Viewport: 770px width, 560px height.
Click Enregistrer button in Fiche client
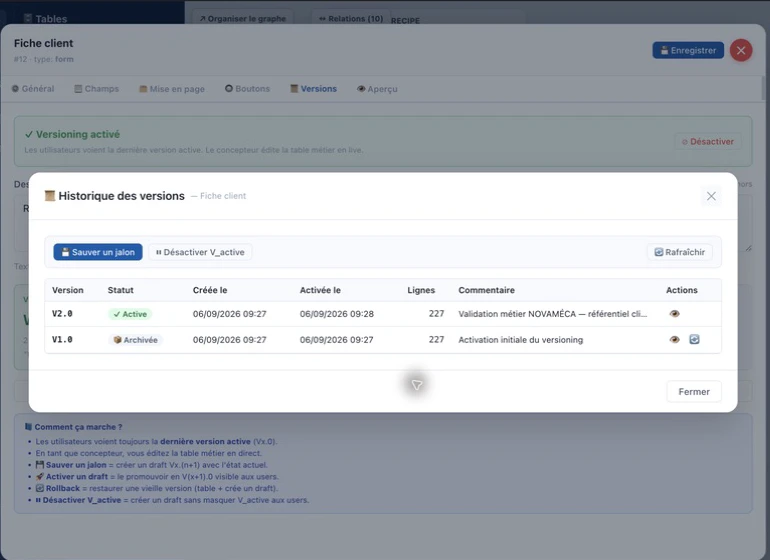point(688,50)
